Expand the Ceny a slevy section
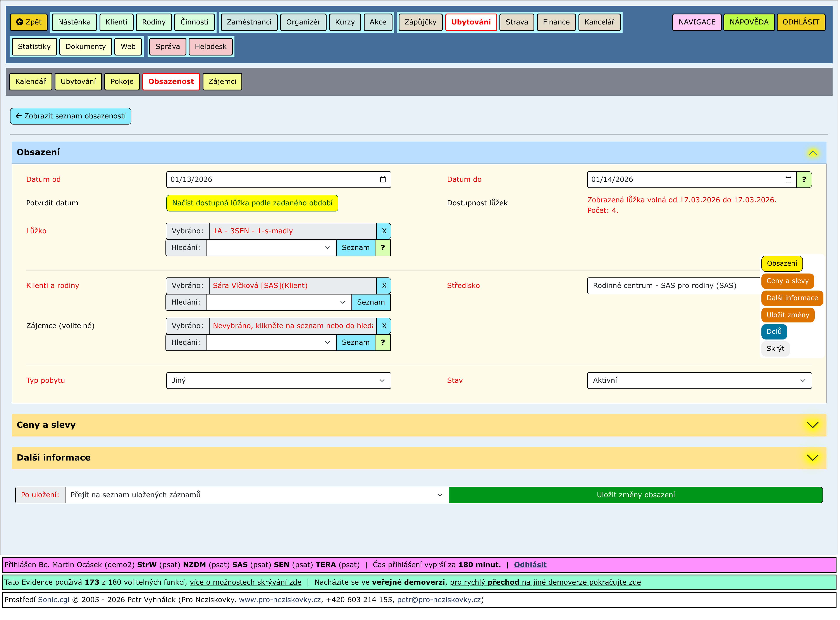 (813, 425)
